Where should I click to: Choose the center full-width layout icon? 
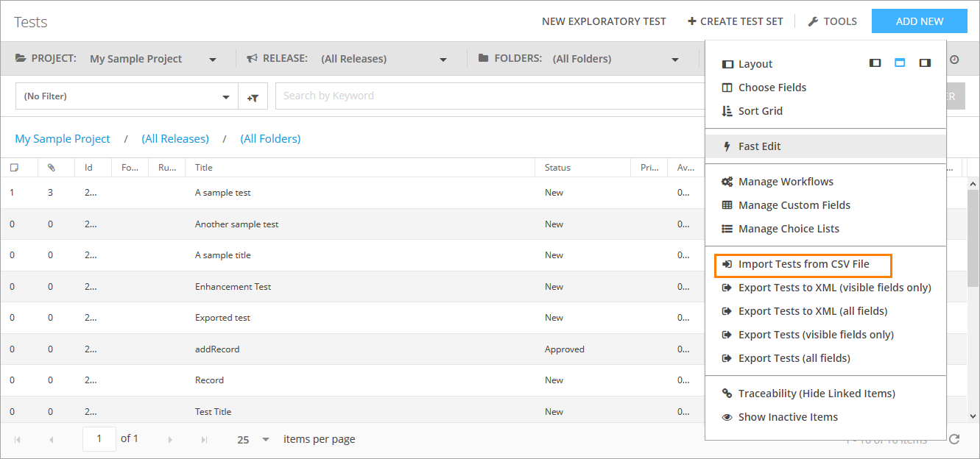click(900, 63)
